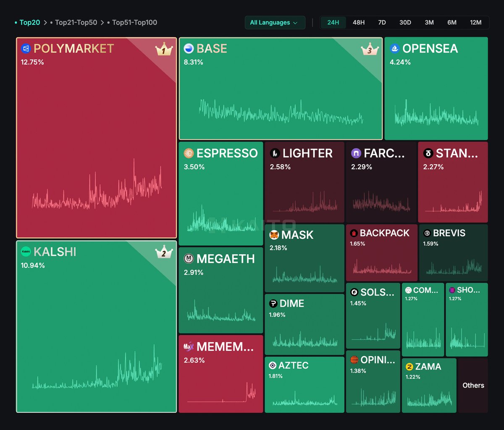504x430 pixels.
Task: Switch to the 7D timeframe
Action: 382,23
